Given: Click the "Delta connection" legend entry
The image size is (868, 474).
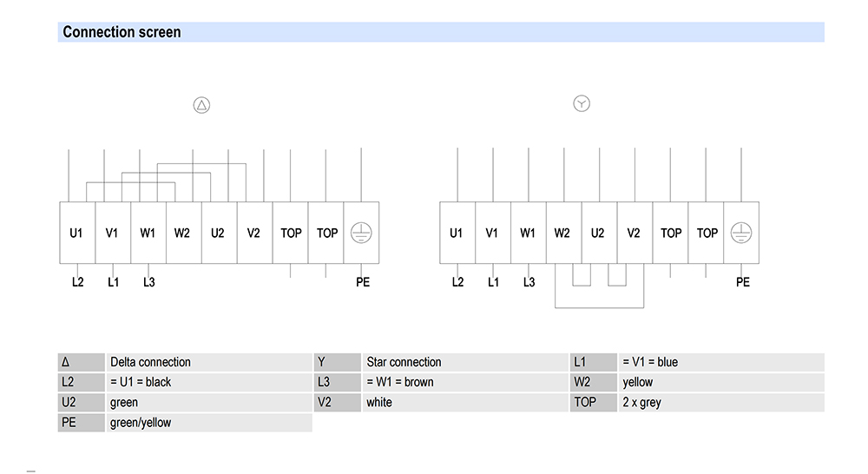Looking at the screenshot, I should [x=150, y=362].
